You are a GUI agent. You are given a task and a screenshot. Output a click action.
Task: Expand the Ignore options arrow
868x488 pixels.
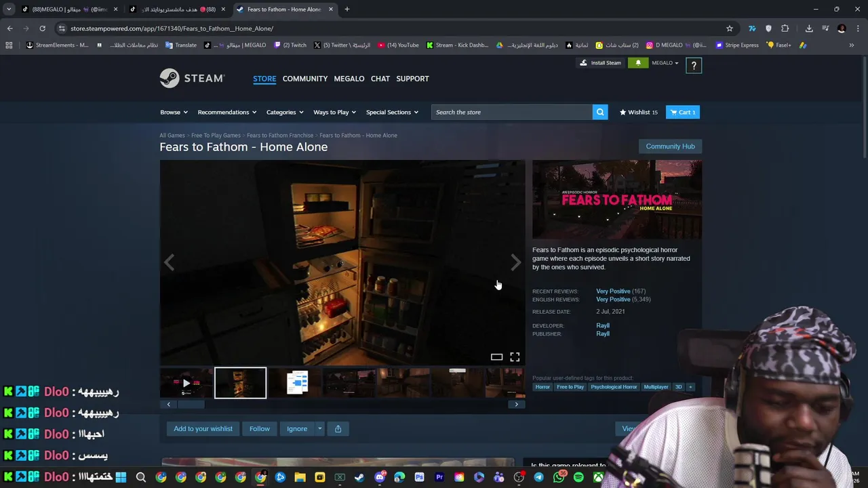(x=319, y=428)
